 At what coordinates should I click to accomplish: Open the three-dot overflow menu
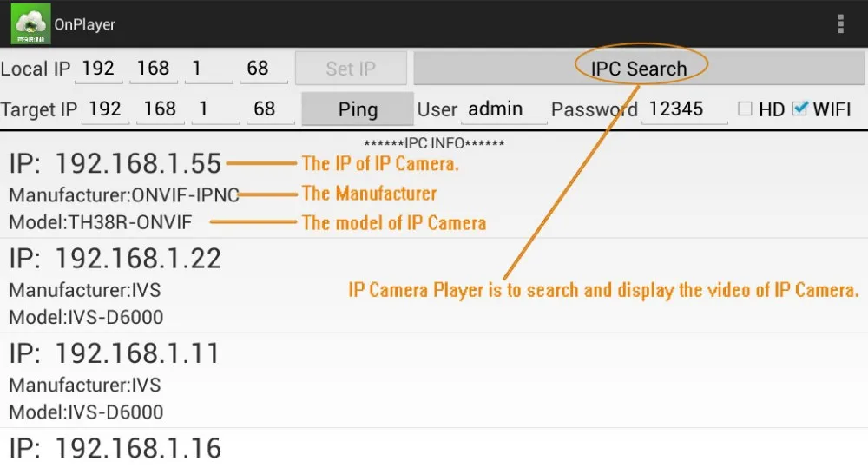click(840, 24)
